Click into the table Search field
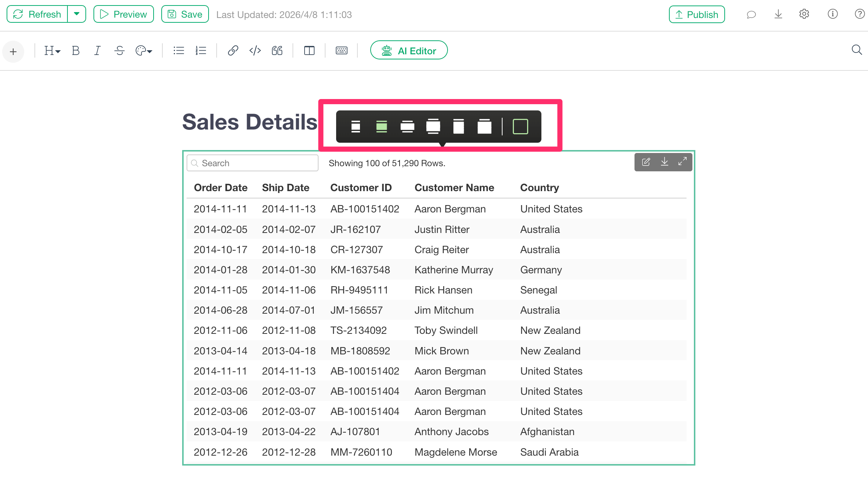The image size is (868, 485). point(257,163)
